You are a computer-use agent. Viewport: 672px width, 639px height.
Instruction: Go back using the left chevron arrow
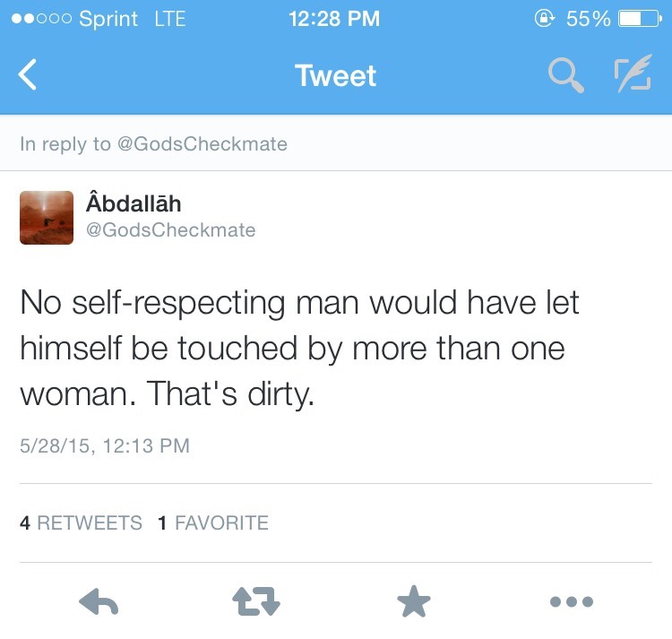28,74
